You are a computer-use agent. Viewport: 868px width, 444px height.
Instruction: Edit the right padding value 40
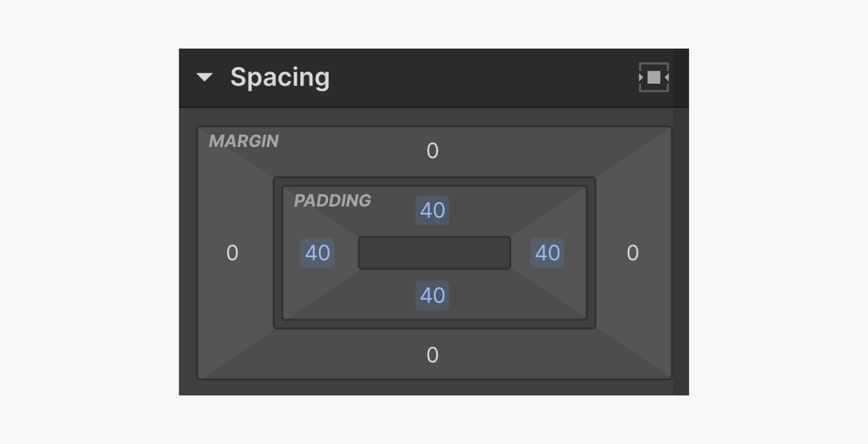coord(547,253)
